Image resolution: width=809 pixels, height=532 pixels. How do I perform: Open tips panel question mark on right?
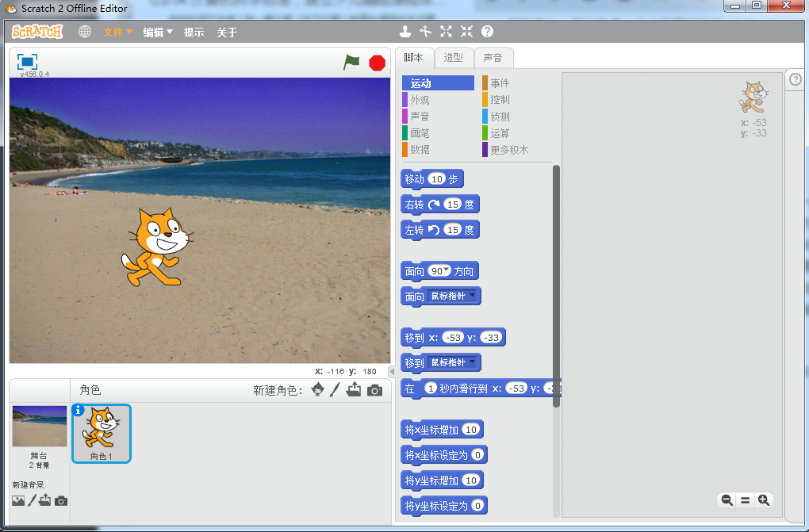[796, 79]
